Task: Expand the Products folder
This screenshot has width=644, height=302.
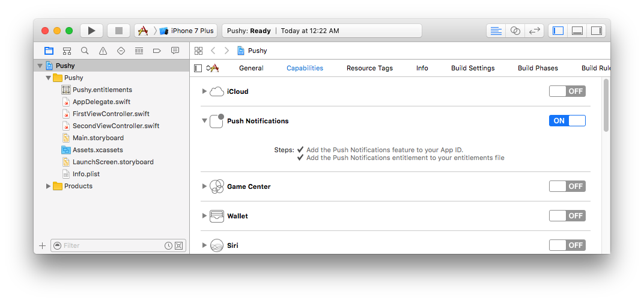Action: pyautogui.click(x=49, y=186)
